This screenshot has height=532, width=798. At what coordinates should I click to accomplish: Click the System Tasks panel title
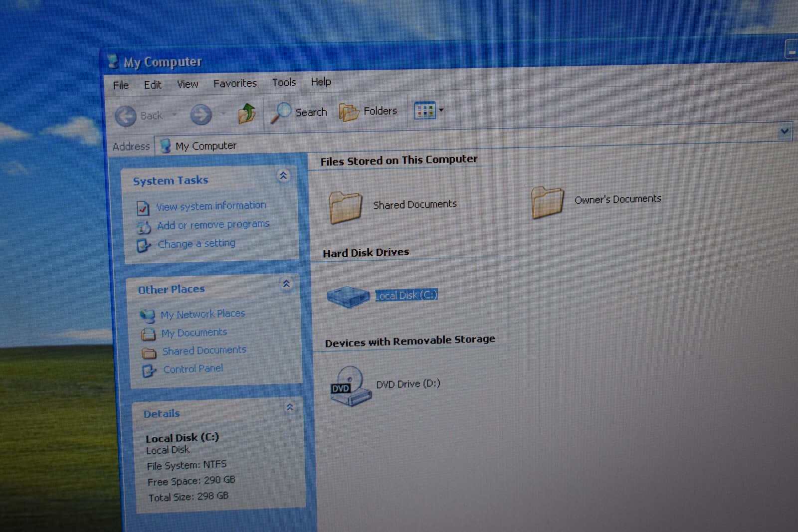(171, 180)
